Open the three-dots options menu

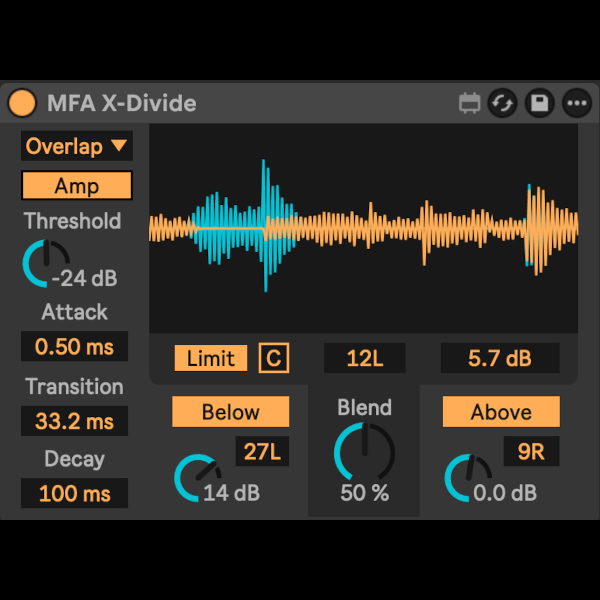click(x=576, y=103)
